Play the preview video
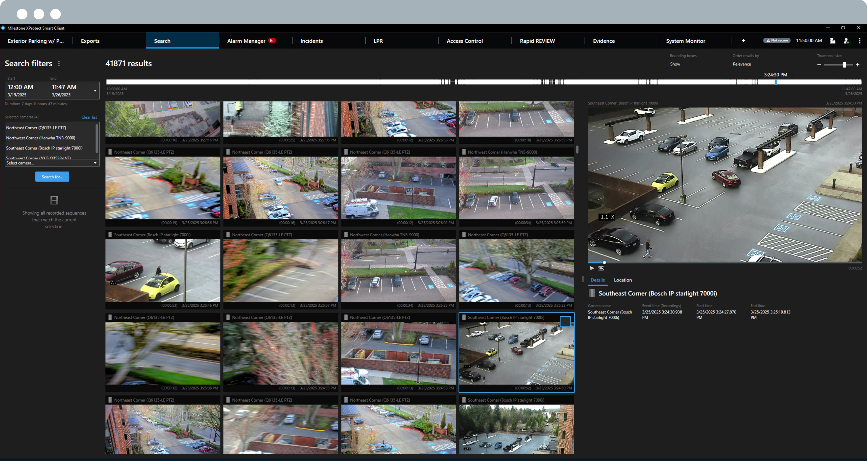 pos(592,268)
